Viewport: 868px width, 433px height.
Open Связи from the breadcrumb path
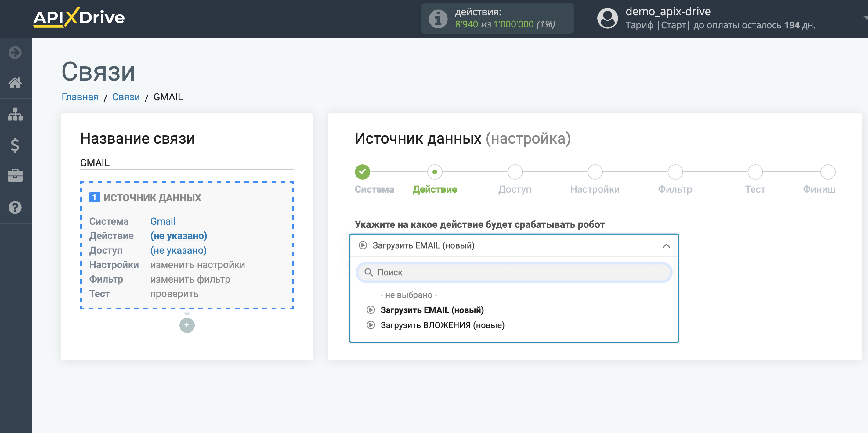(126, 97)
